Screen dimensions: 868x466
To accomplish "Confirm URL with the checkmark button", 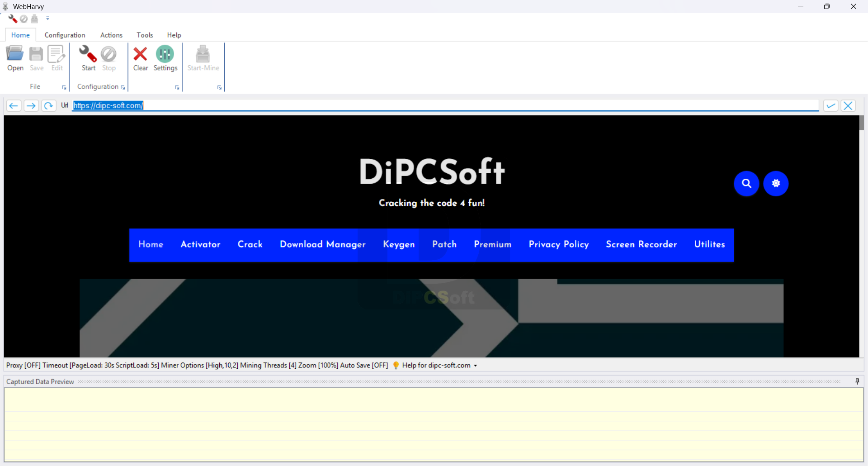I will coord(830,106).
